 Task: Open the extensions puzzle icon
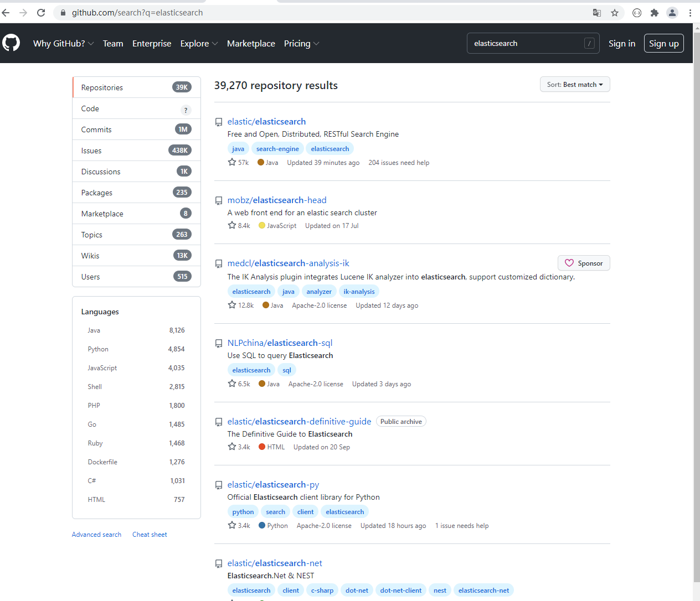[655, 13]
